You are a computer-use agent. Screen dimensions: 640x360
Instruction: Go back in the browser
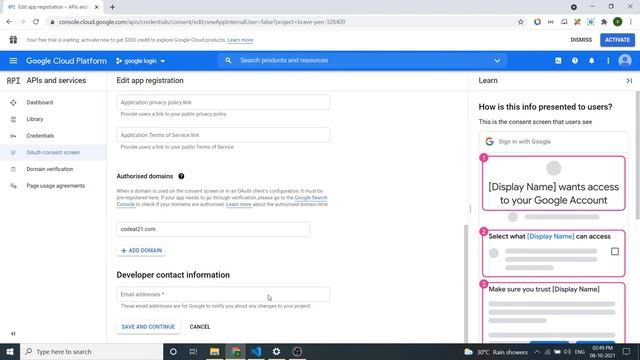(9, 22)
